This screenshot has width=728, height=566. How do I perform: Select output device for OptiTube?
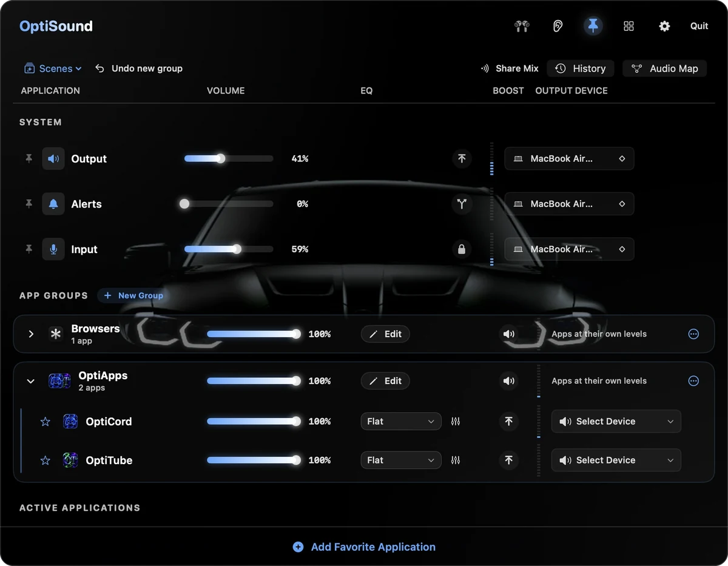[x=616, y=460]
